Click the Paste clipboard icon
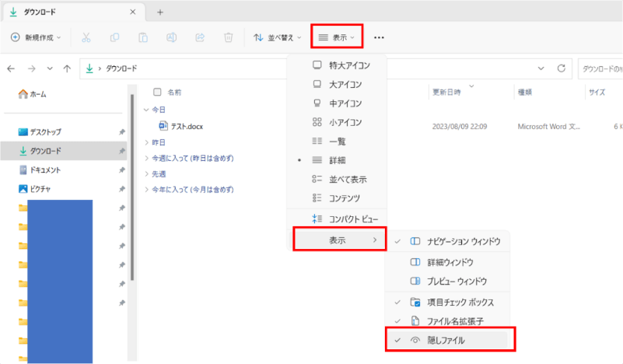The height and width of the screenshot is (364, 623). coord(143,37)
